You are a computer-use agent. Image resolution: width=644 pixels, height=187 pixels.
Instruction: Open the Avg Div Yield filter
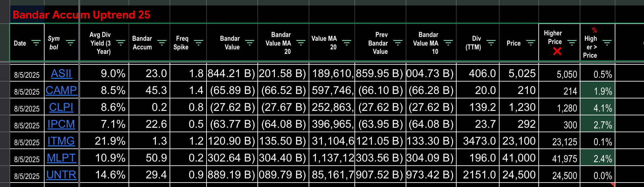(121, 43)
